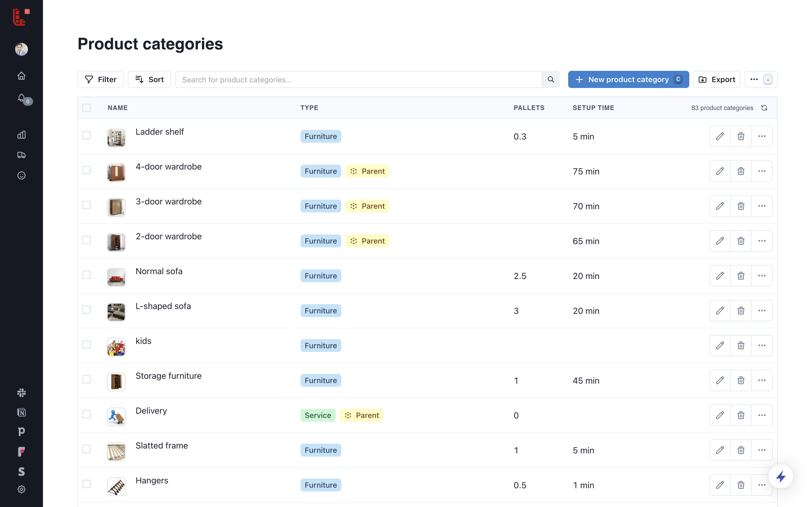Select the 4-door wardrobe checkbox

click(x=86, y=170)
